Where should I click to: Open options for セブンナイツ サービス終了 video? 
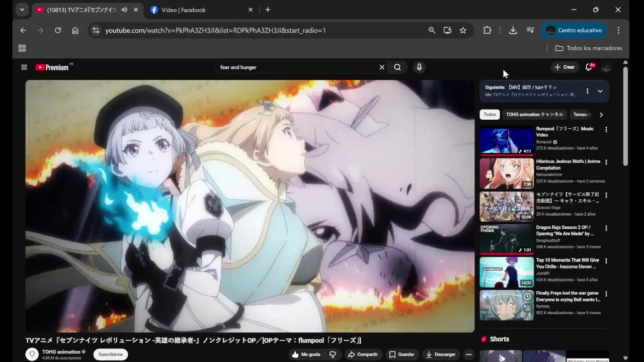coord(606,195)
